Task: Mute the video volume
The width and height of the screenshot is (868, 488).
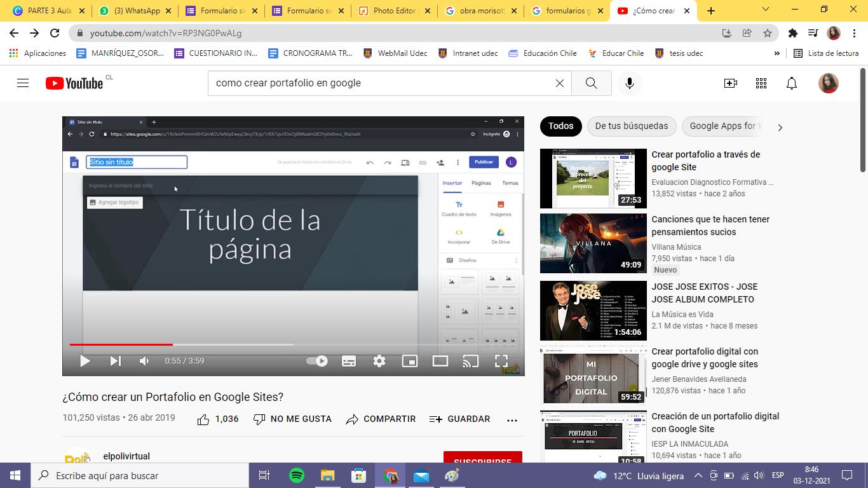Action: (144, 361)
